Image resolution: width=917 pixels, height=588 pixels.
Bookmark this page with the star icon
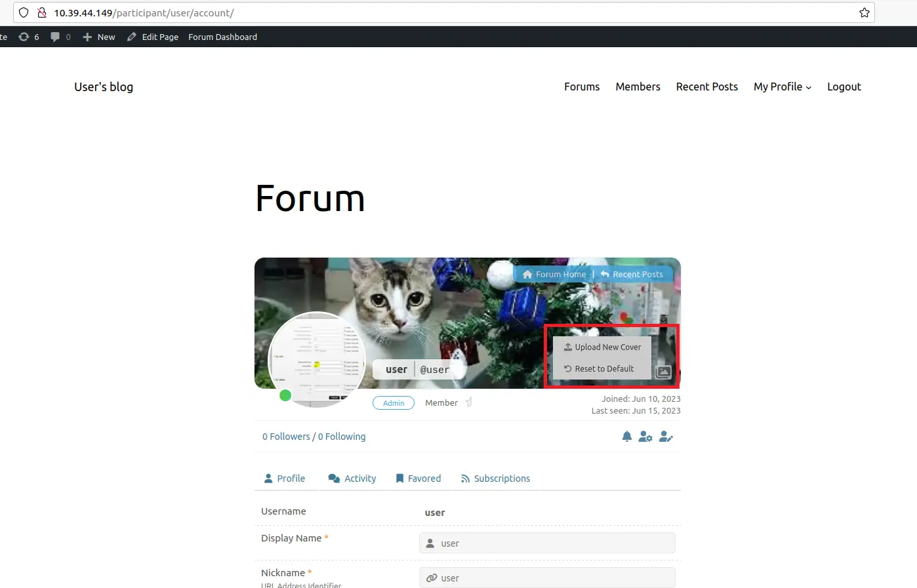click(865, 12)
